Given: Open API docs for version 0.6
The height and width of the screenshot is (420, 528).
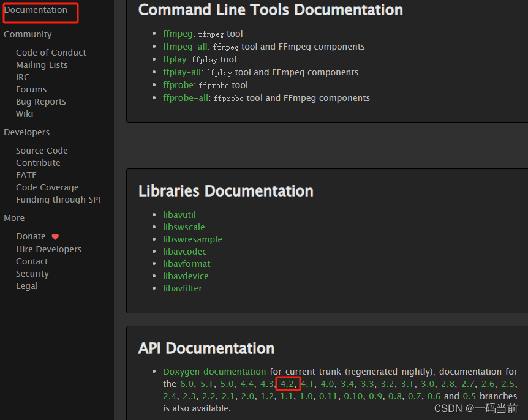Looking at the screenshot, I should click(434, 397).
